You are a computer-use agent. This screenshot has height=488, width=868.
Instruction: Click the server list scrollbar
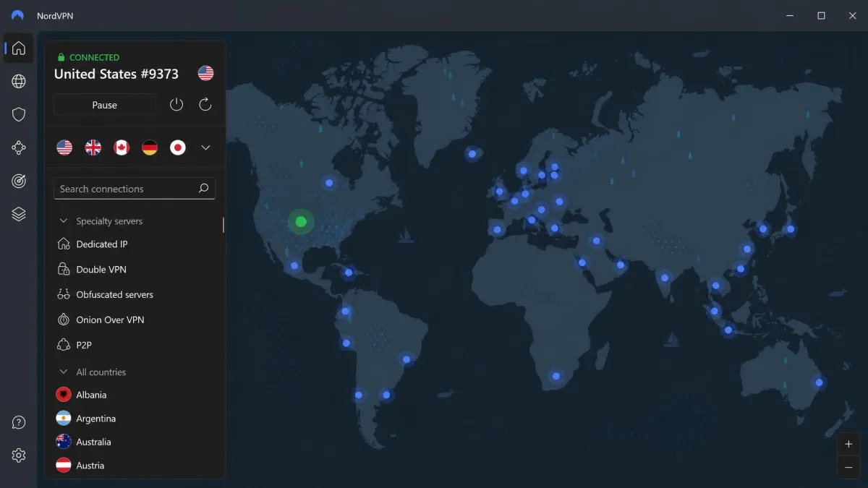pyautogui.click(x=223, y=225)
